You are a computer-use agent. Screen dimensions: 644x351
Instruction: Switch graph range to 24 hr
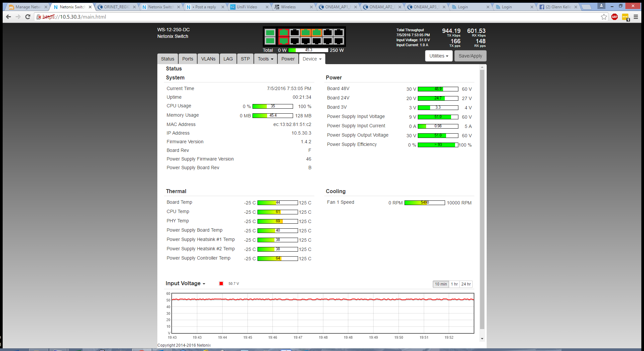(x=466, y=284)
